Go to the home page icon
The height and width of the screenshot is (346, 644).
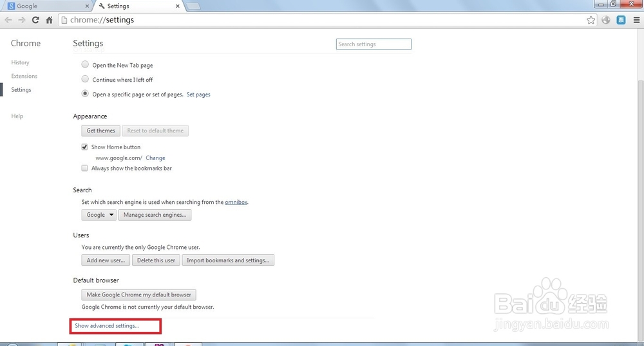coord(50,20)
